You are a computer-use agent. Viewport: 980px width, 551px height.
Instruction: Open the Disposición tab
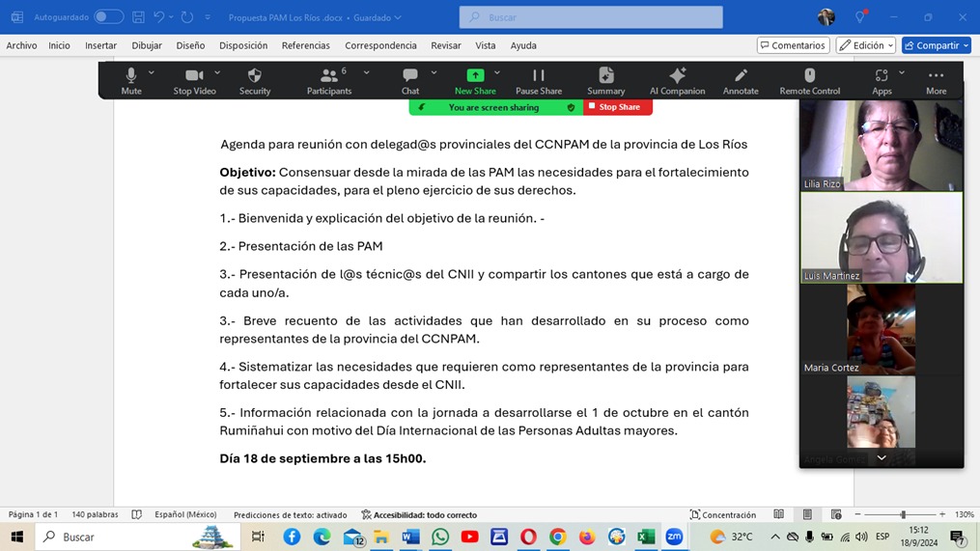point(243,45)
